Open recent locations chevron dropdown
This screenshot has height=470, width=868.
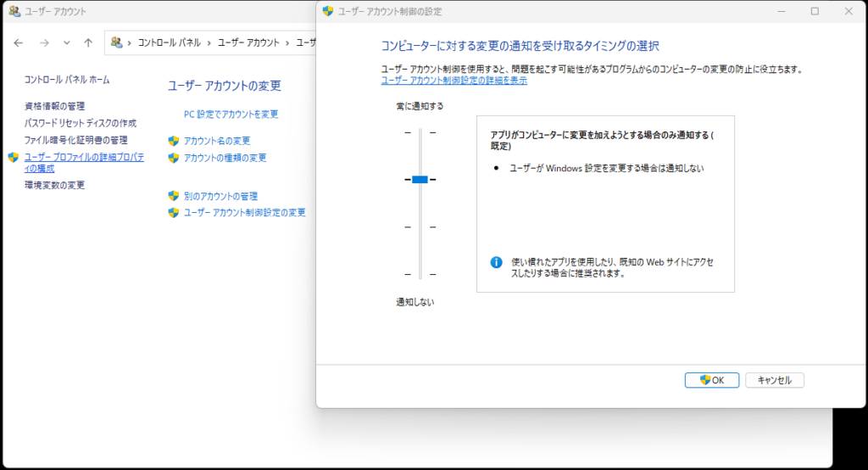67,42
